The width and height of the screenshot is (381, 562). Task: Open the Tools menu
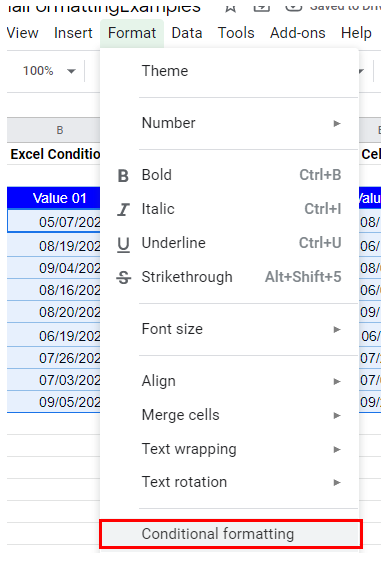click(236, 33)
